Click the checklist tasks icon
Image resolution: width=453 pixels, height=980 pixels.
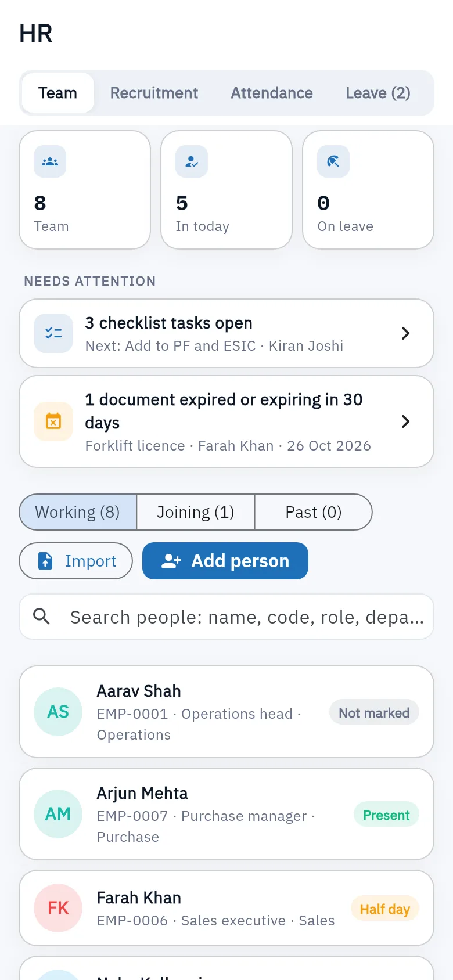click(53, 333)
